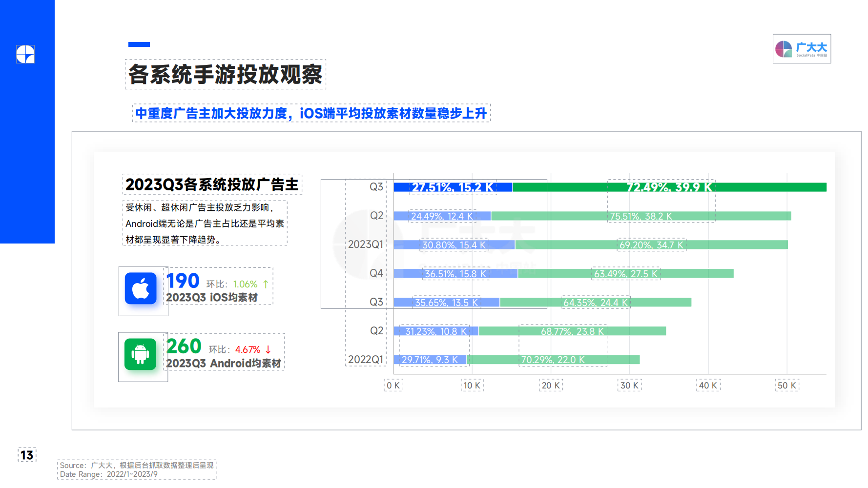Click the dark green 72.49%, 39.9 K bar

point(669,187)
